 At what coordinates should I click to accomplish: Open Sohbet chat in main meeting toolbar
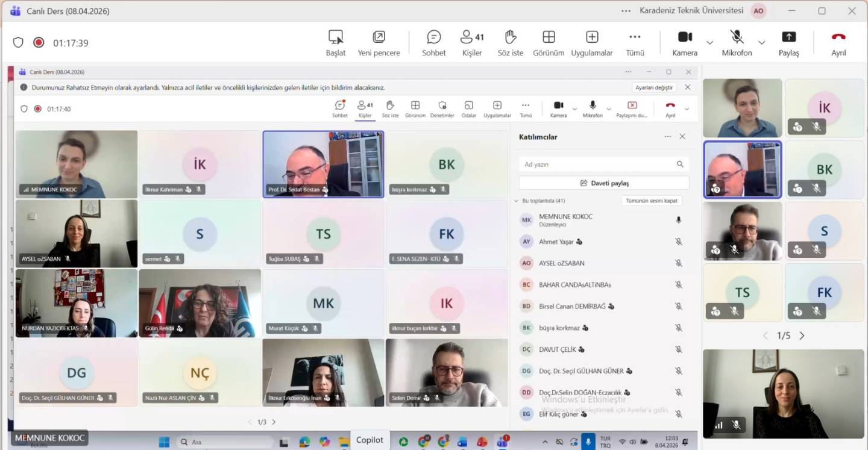433,43
